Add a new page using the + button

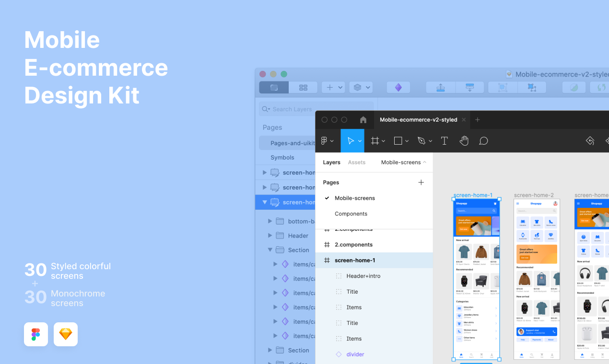(421, 182)
